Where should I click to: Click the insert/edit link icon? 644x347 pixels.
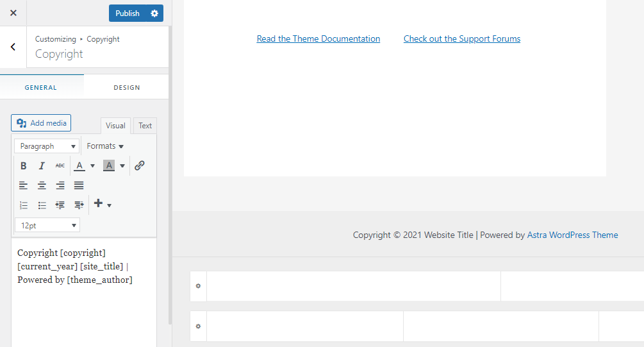click(140, 165)
